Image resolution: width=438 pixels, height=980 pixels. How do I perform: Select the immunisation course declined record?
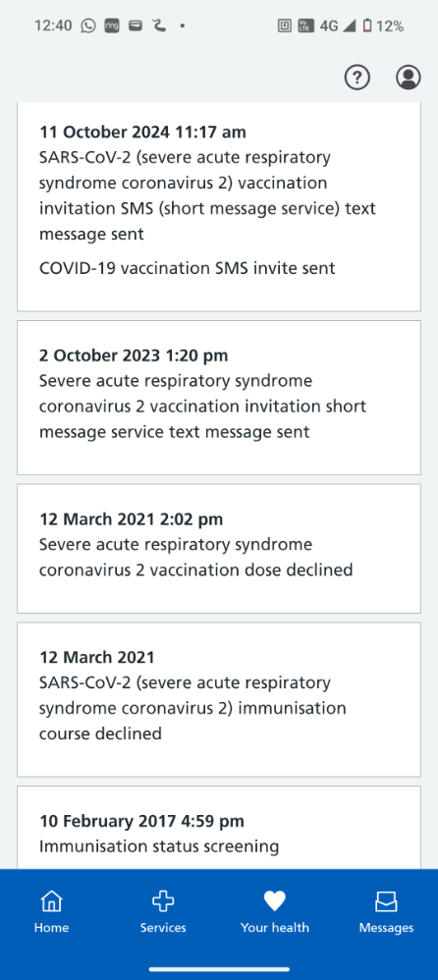(219, 699)
